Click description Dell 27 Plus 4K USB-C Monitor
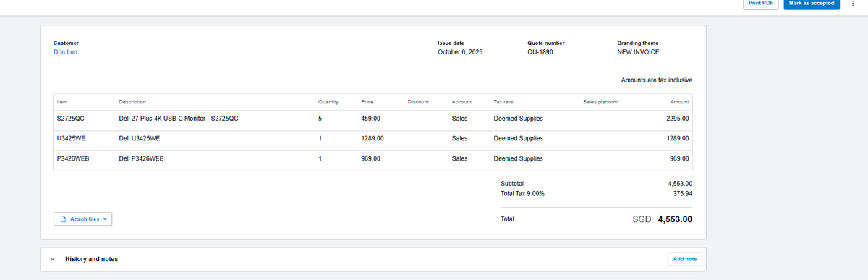868x280 pixels. (x=179, y=118)
